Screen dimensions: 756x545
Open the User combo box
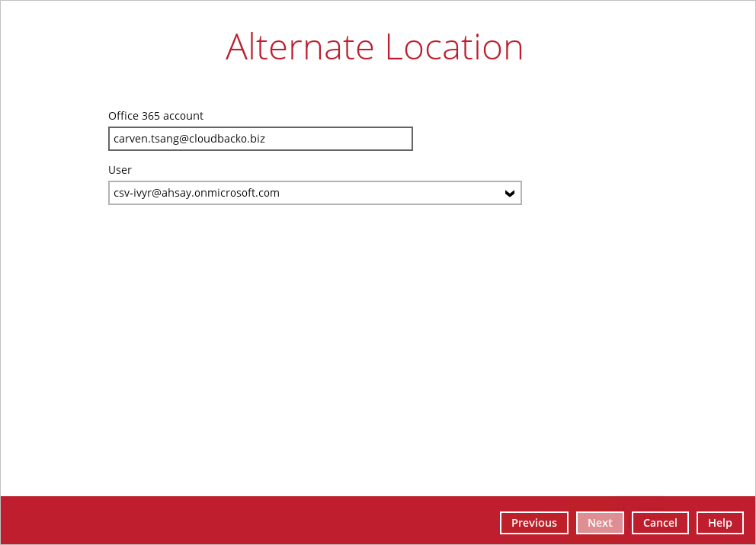[314, 193]
